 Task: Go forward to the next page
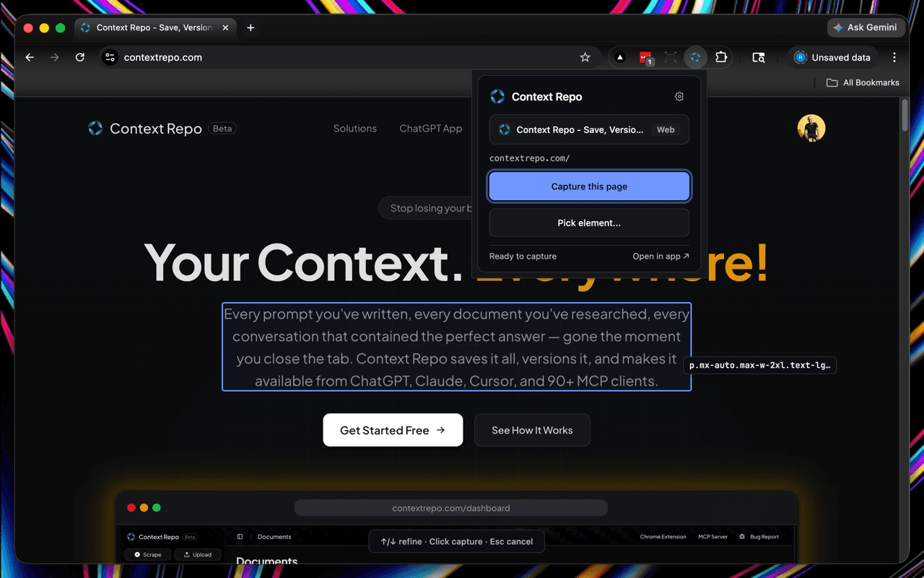[x=55, y=58]
